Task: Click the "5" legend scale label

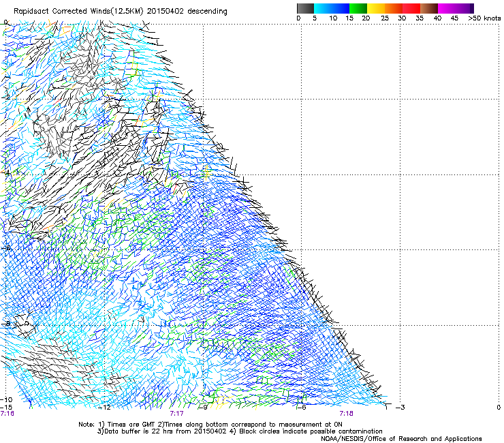Action: point(315,18)
